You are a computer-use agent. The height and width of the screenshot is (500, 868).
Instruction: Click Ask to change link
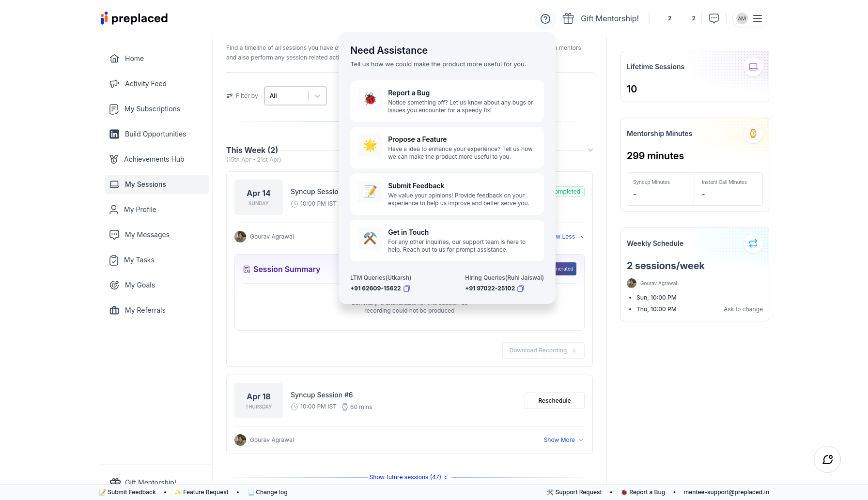point(743,309)
